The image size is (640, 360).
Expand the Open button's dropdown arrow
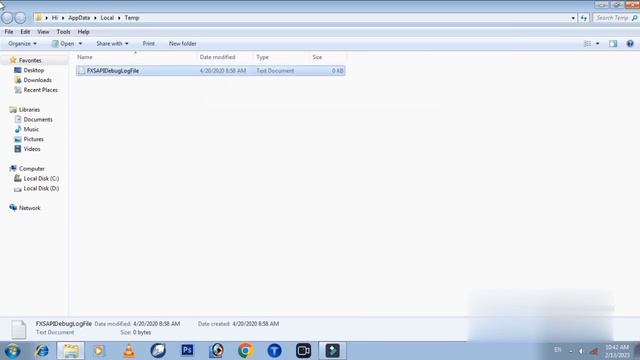pos(80,44)
